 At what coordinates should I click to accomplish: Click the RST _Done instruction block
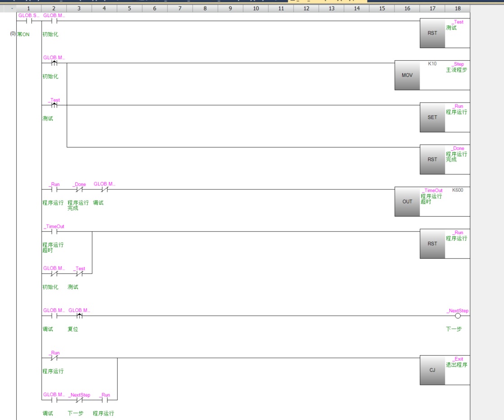pyautogui.click(x=432, y=159)
